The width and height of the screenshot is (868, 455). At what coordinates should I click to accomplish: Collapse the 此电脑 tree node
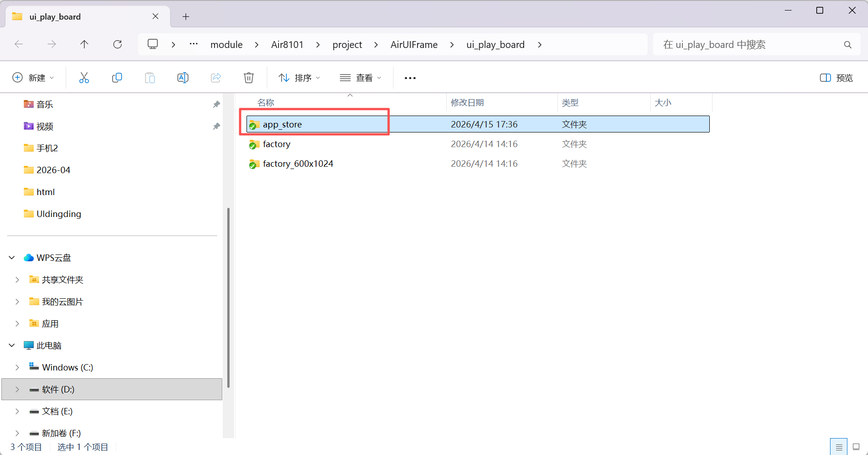[12, 346]
